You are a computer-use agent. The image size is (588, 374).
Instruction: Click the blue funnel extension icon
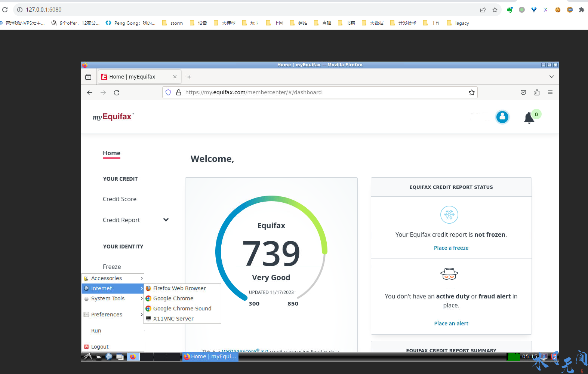[534, 10]
